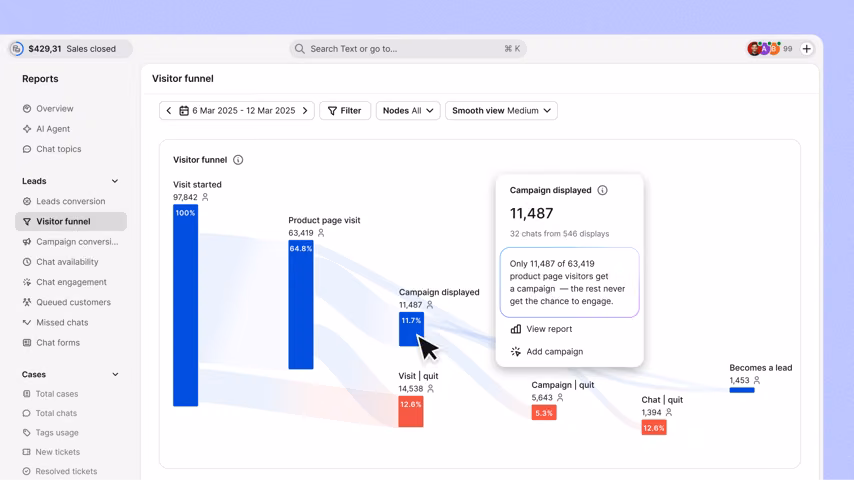Click info icon in Campaign displayed popup

[602, 190]
